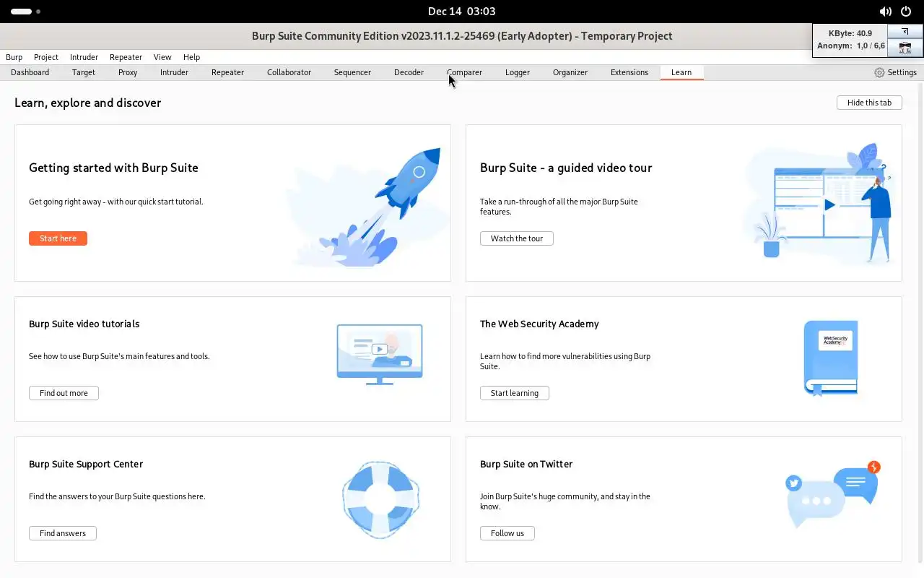This screenshot has width=924, height=578.
Task: Click the arrow button in KByte widget
Action: click(905, 32)
